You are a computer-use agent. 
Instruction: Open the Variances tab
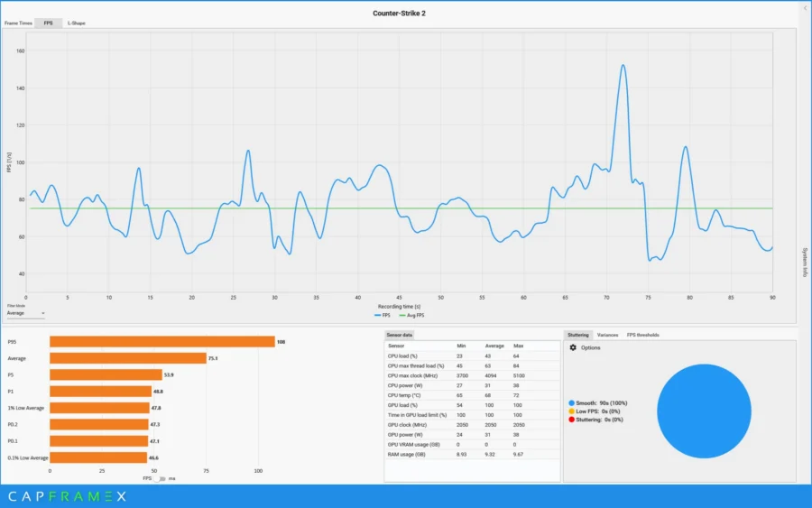pyautogui.click(x=607, y=335)
